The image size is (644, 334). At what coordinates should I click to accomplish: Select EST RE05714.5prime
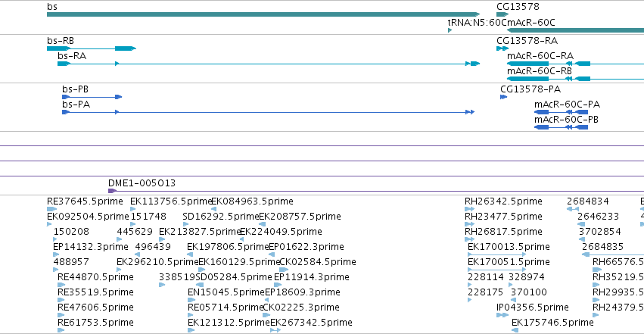point(226,307)
